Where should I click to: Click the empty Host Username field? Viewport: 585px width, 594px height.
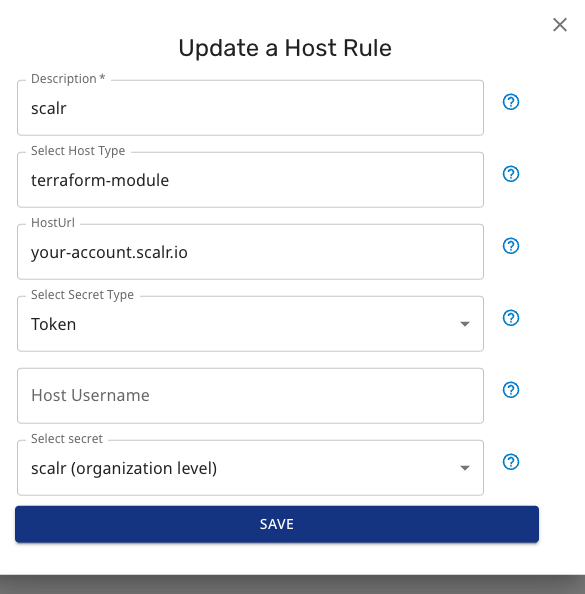(x=250, y=395)
